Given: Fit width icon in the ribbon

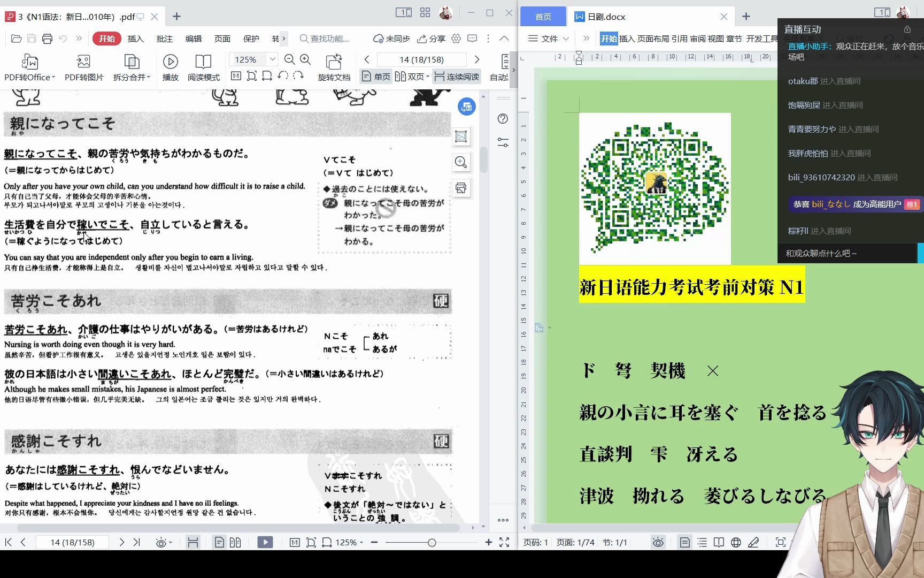Looking at the screenshot, I should [267, 76].
